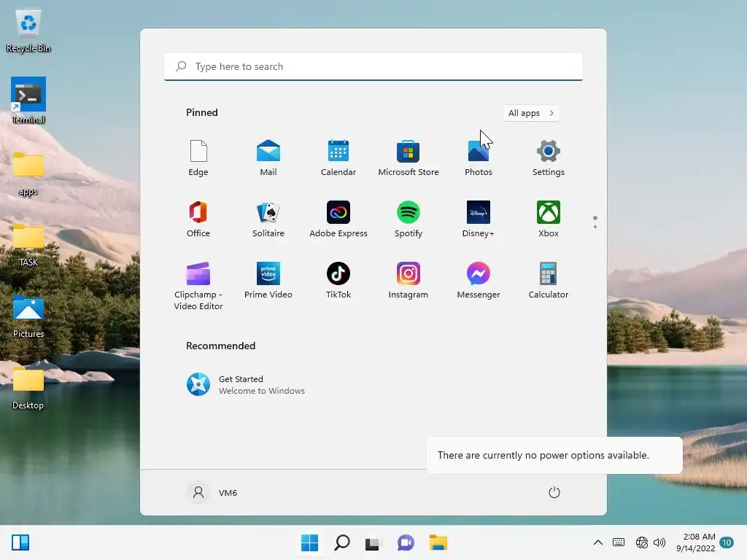Viewport: 747px width, 560px height.
Task: Open network status tray icon
Action: pyautogui.click(x=642, y=542)
